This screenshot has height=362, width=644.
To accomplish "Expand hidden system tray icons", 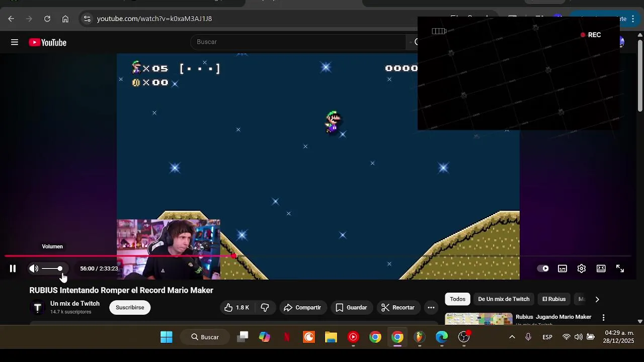I will [x=512, y=337].
